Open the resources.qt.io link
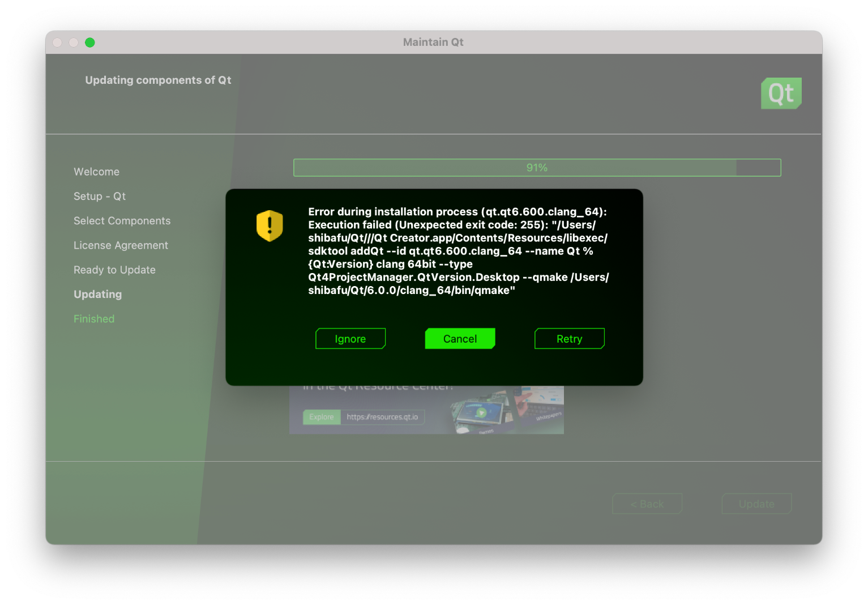The height and width of the screenshot is (605, 868). pos(382,417)
